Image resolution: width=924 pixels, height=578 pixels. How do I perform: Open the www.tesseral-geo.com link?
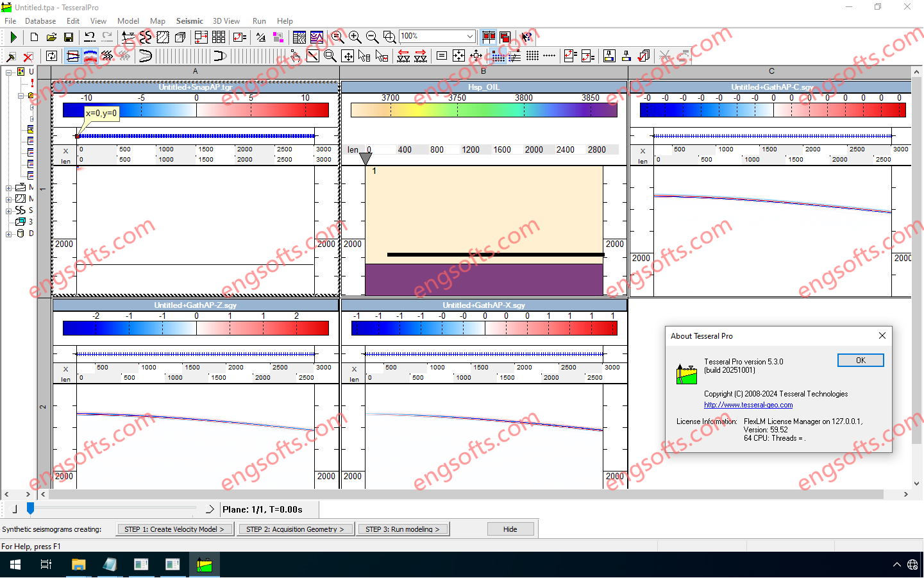point(748,405)
